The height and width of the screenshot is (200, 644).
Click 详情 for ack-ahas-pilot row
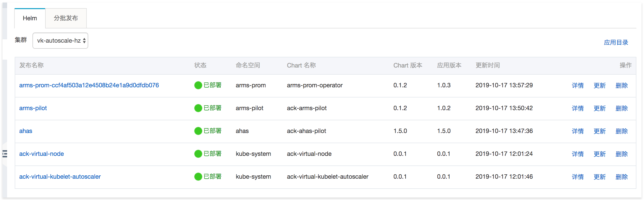tap(578, 131)
